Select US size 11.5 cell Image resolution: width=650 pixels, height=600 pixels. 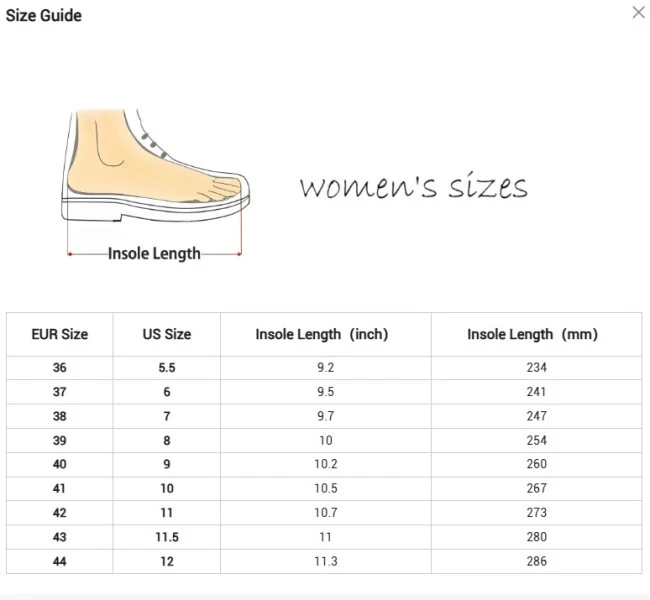click(166, 537)
